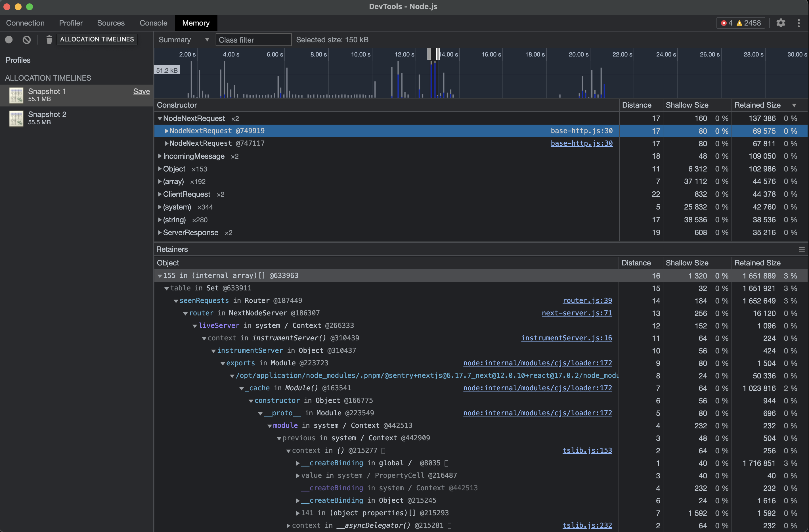Click the clear all profiles icon
Screen dimensions: 809x532
tap(26, 39)
